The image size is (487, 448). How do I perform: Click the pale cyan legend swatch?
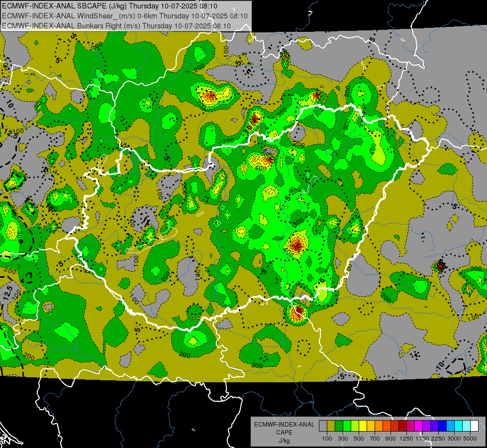(467, 426)
